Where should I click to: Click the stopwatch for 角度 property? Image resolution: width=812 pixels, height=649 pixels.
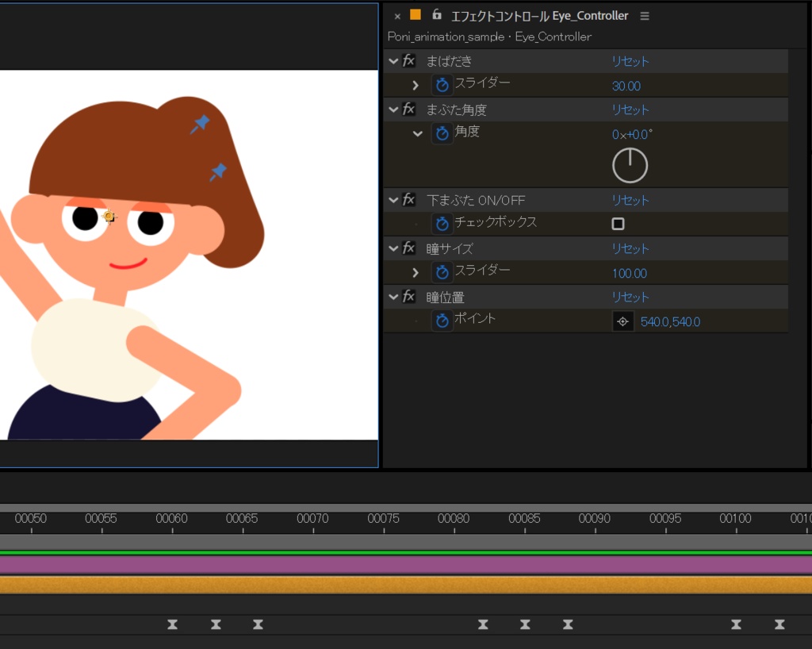442,133
